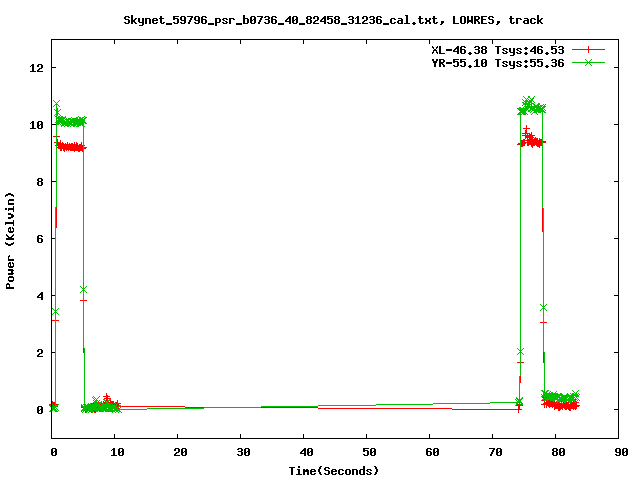Click y-axis tick label 6
Screen dimensions: 640x480
pyautogui.click(x=40, y=239)
